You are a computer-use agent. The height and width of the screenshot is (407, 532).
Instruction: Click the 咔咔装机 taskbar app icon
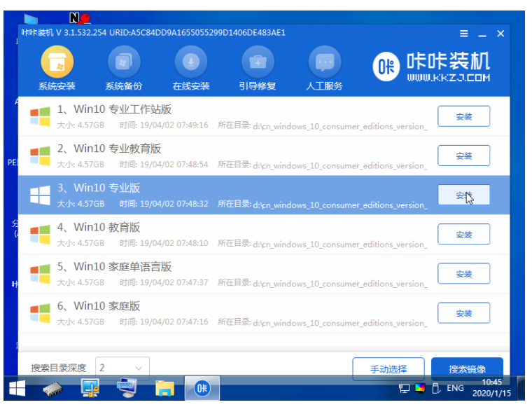(x=202, y=388)
